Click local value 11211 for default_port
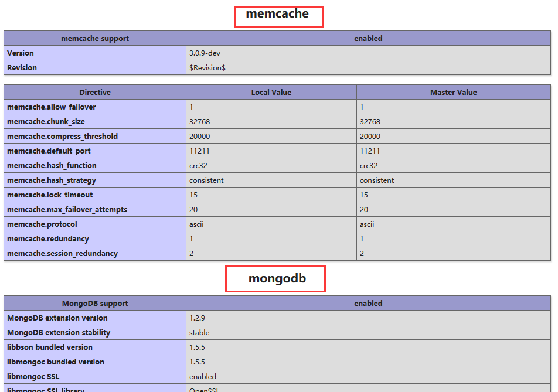 click(199, 151)
